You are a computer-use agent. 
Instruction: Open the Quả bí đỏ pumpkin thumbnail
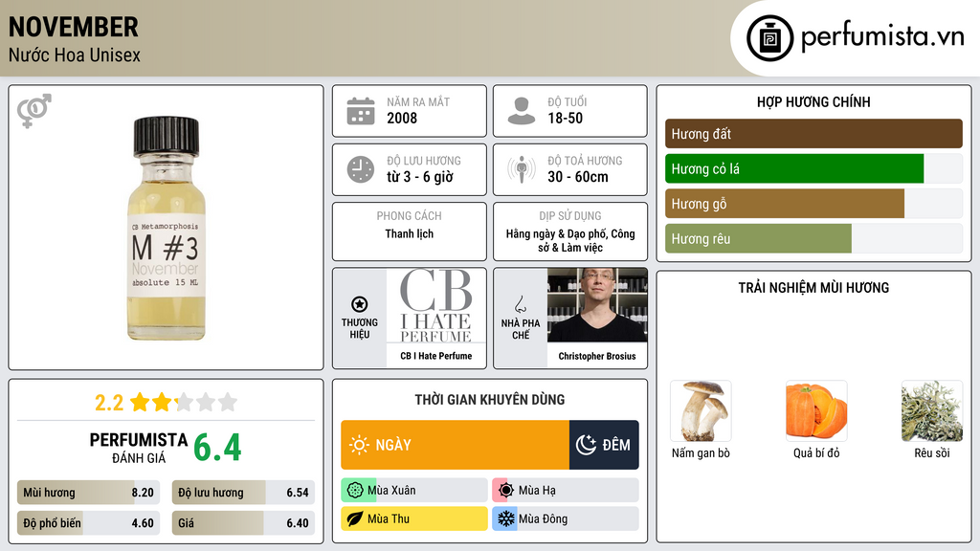[x=816, y=411]
